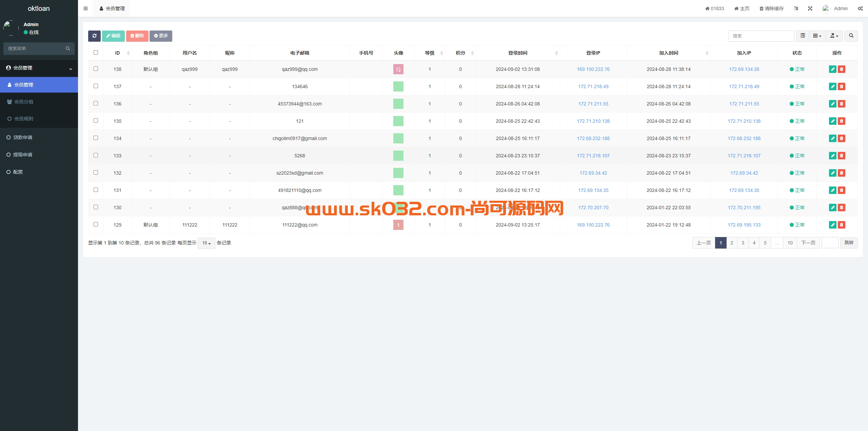The height and width of the screenshot is (431, 868).
Task: Edit member row 137 with green pencil icon
Action: [832, 86]
